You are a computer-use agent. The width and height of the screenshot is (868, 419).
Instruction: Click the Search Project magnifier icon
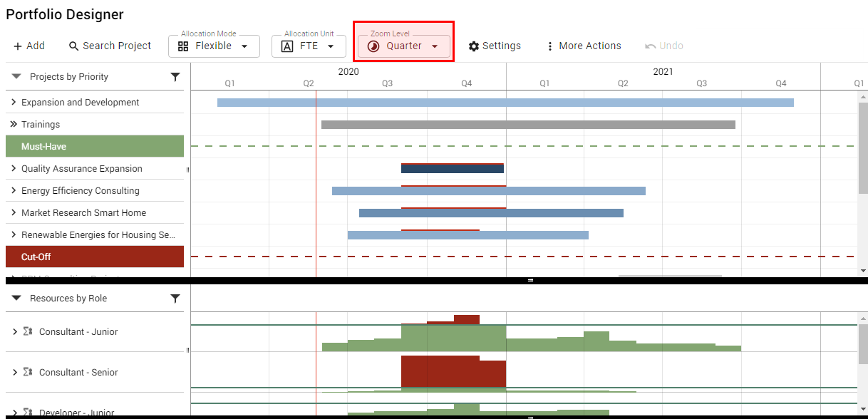click(73, 46)
